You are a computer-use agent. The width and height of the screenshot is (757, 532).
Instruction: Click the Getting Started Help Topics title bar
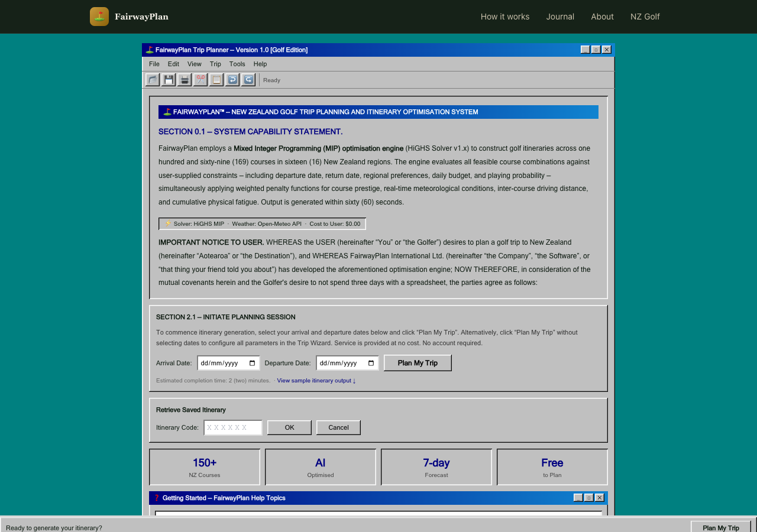click(378, 498)
